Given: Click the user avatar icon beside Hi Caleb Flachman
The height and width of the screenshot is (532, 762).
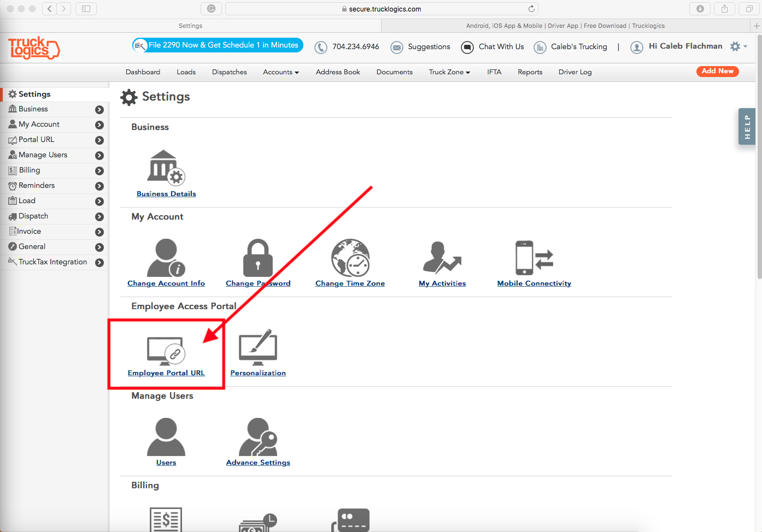Looking at the screenshot, I should click(x=637, y=48).
